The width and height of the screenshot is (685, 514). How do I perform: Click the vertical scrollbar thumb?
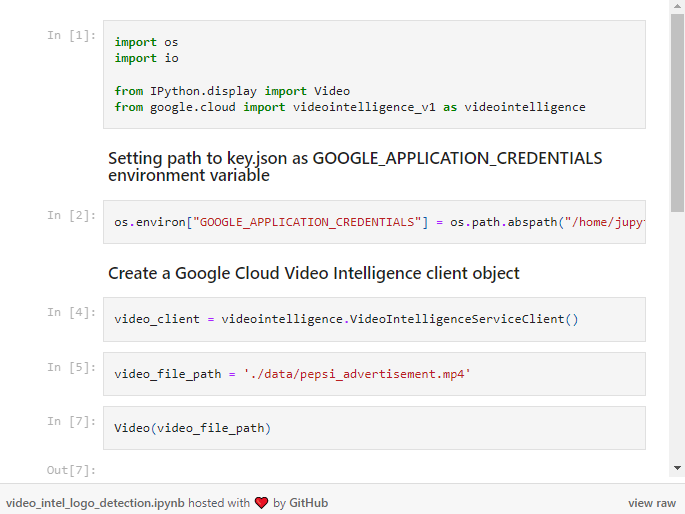pos(677,113)
